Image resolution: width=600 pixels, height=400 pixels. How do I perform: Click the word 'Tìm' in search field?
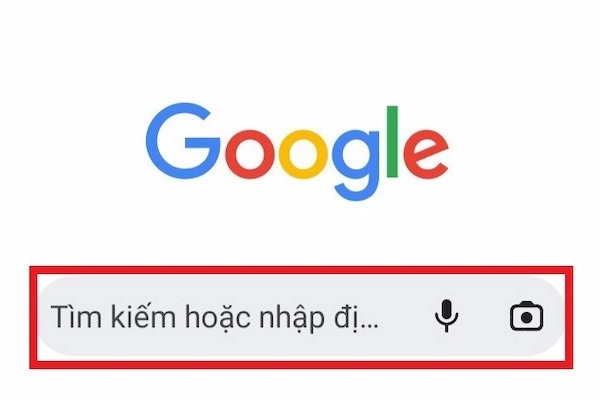(77, 316)
